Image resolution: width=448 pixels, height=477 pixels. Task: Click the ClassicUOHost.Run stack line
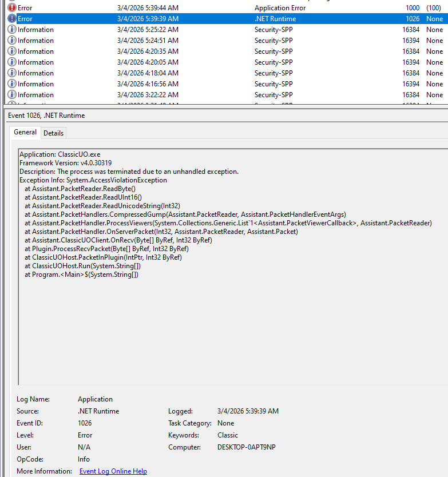tap(82, 266)
